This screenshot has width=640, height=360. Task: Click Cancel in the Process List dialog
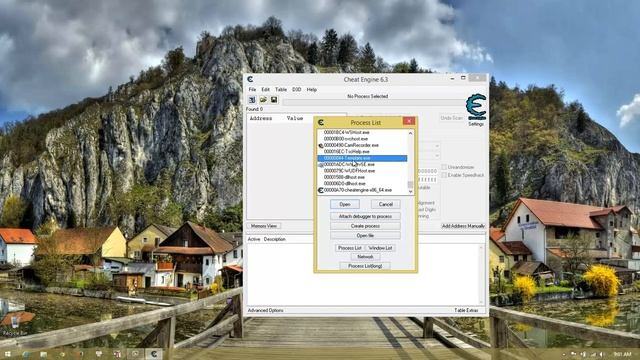pos(386,204)
